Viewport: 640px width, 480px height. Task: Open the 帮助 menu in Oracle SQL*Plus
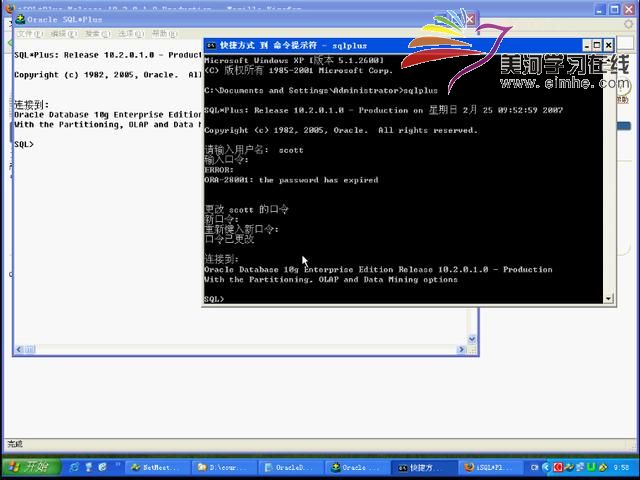[x=164, y=34]
